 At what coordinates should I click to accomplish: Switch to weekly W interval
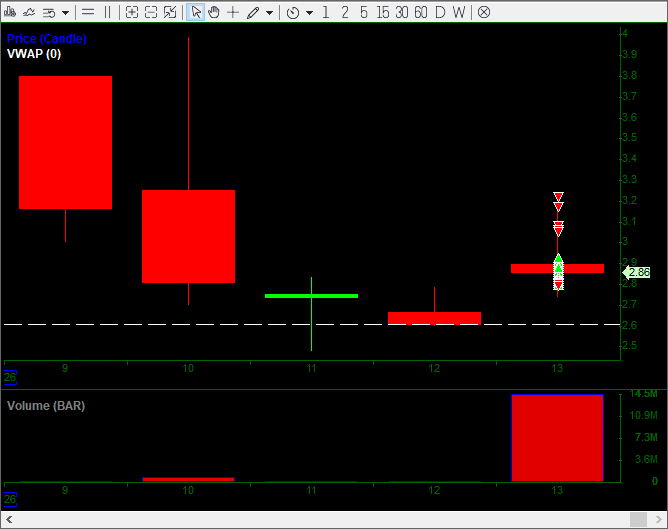tap(458, 12)
